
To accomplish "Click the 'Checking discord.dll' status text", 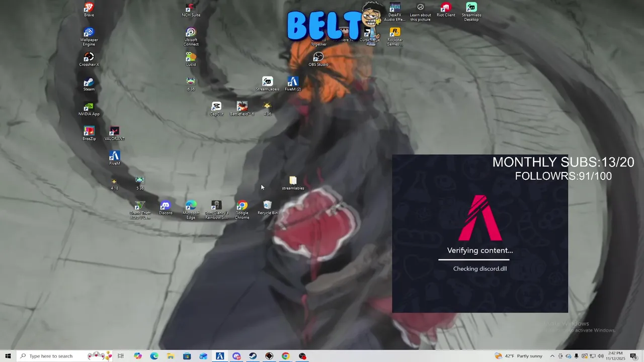I will click(x=480, y=268).
